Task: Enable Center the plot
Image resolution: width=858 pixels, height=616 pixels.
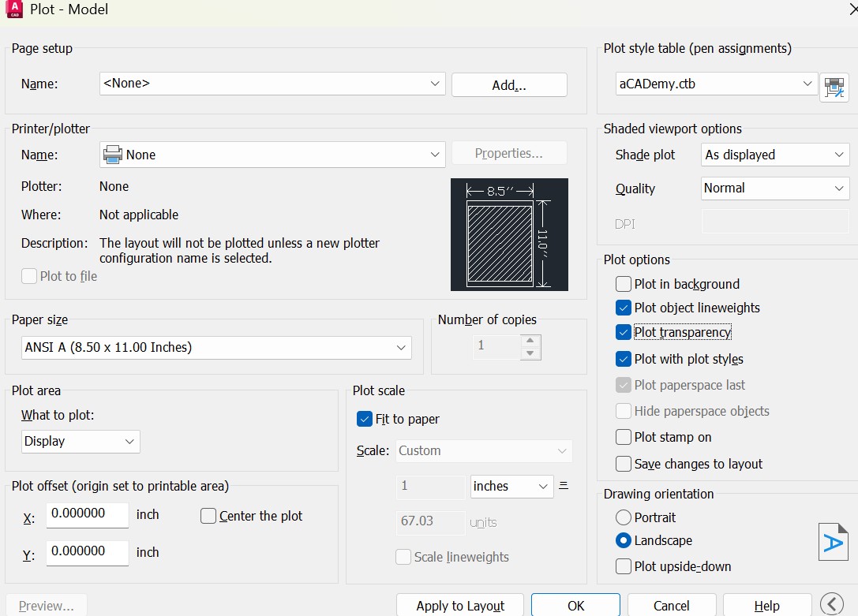Action: (208, 516)
